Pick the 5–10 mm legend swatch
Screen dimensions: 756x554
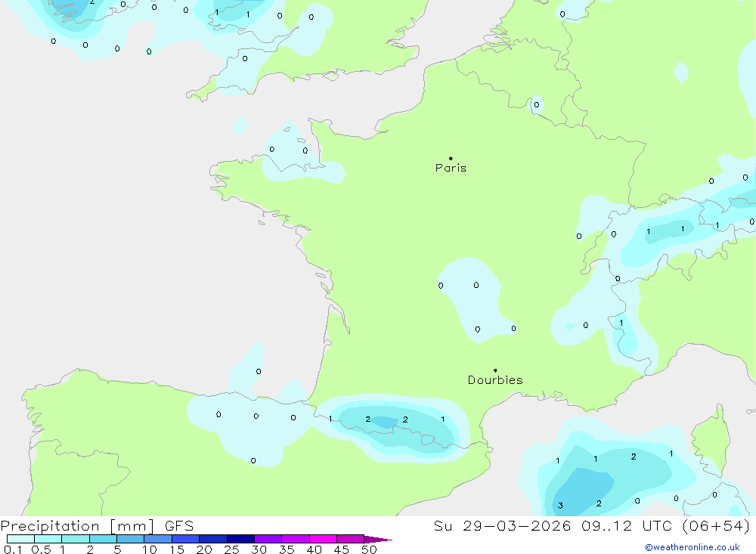click(131, 539)
